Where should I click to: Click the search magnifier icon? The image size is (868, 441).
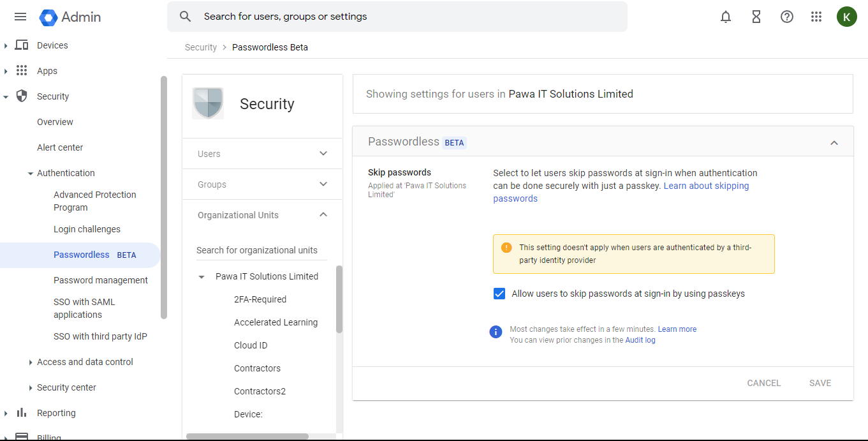click(x=186, y=17)
